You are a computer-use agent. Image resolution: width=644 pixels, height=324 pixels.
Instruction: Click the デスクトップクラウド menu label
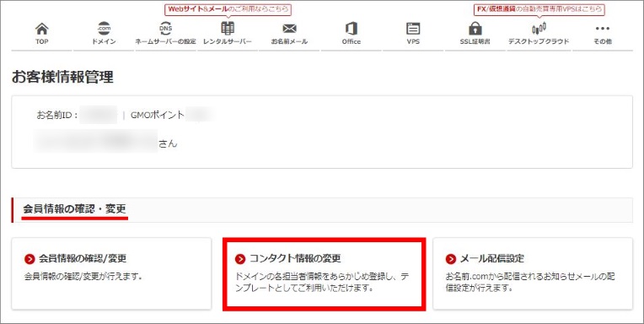coord(539,41)
